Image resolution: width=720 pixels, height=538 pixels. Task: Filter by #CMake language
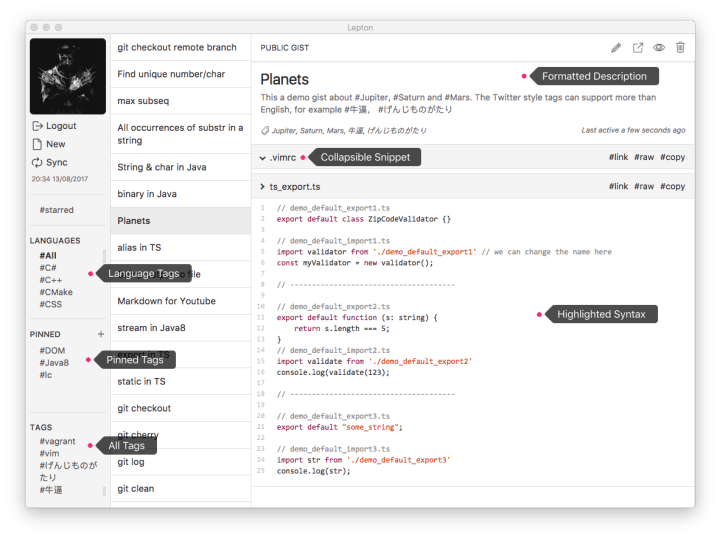[56, 292]
